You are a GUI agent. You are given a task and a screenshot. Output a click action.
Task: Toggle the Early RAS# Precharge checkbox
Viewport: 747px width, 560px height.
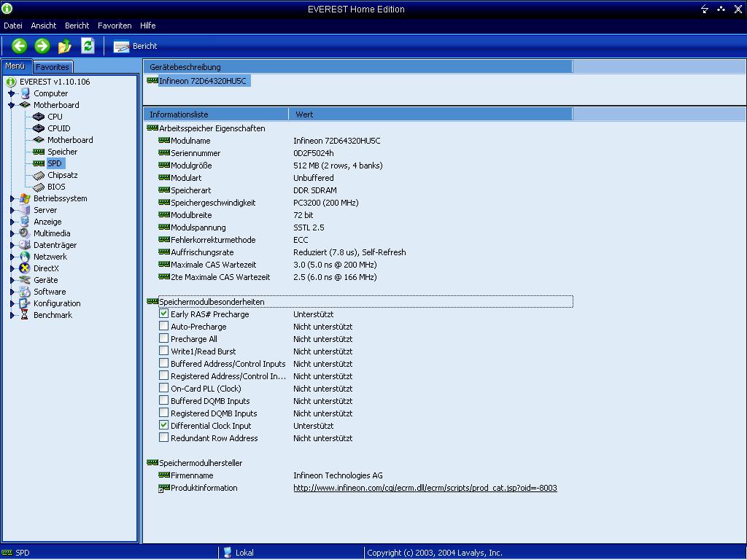tap(163, 314)
